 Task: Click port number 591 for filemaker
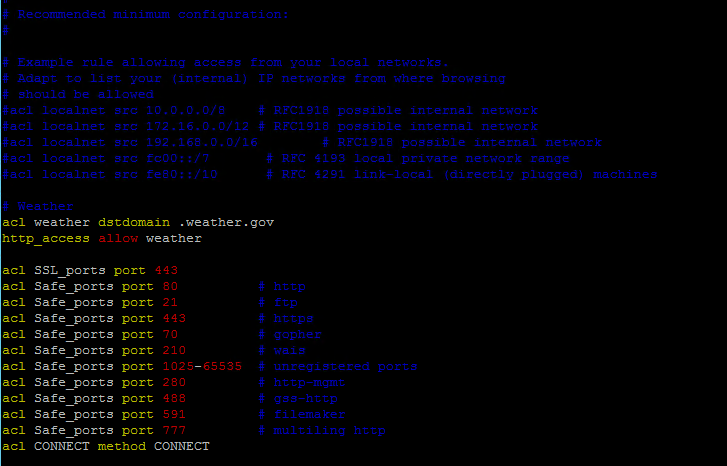pyautogui.click(x=174, y=414)
